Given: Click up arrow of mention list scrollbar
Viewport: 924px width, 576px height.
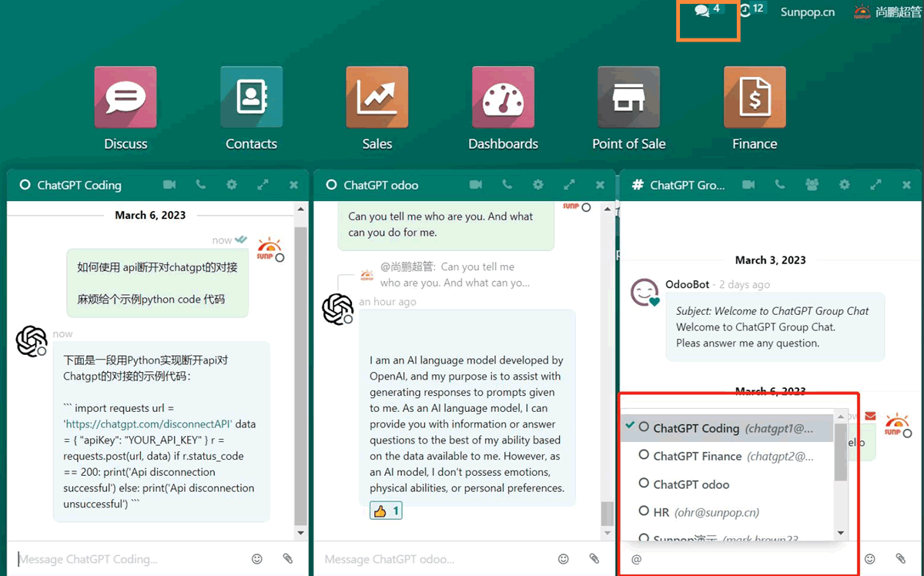Looking at the screenshot, I should (841, 417).
